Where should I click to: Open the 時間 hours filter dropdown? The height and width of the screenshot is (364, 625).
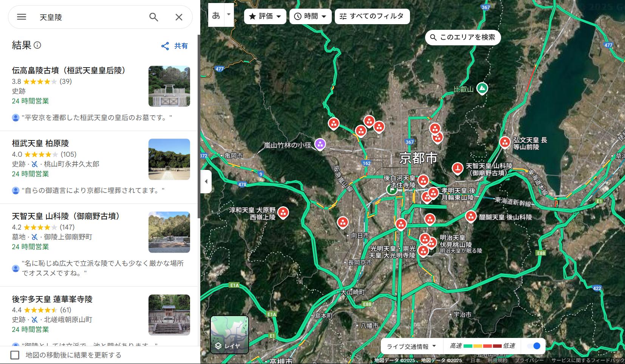(311, 16)
